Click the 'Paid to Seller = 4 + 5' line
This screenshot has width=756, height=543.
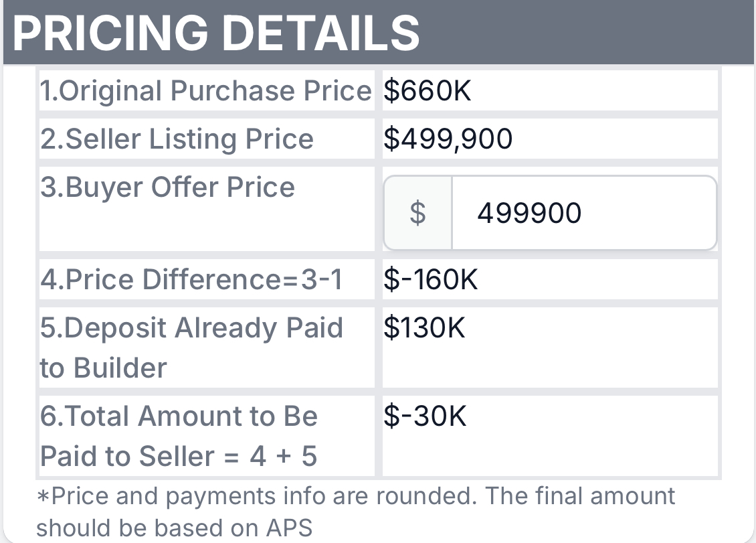[x=179, y=456]
